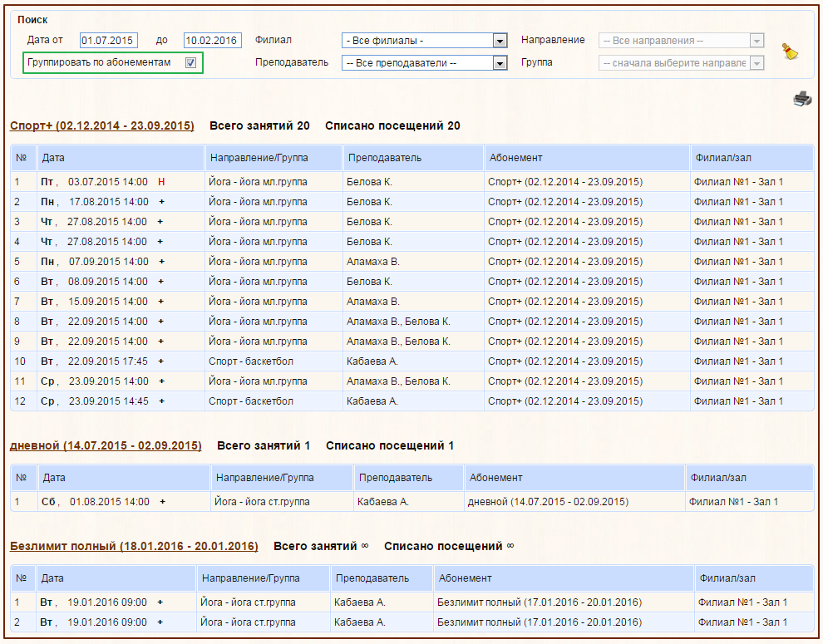Click the broom clear-filters icon
Viewport: 823px width, 644px height.
point(790,52)
